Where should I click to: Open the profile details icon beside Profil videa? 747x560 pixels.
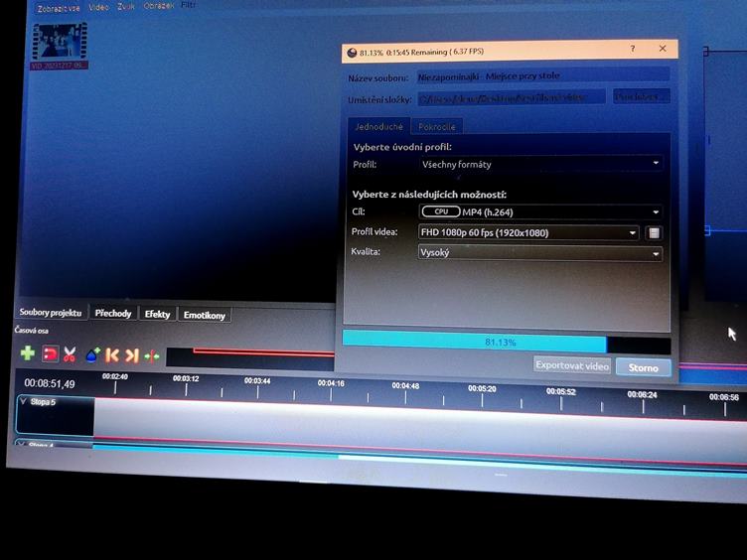coord(654,233)
